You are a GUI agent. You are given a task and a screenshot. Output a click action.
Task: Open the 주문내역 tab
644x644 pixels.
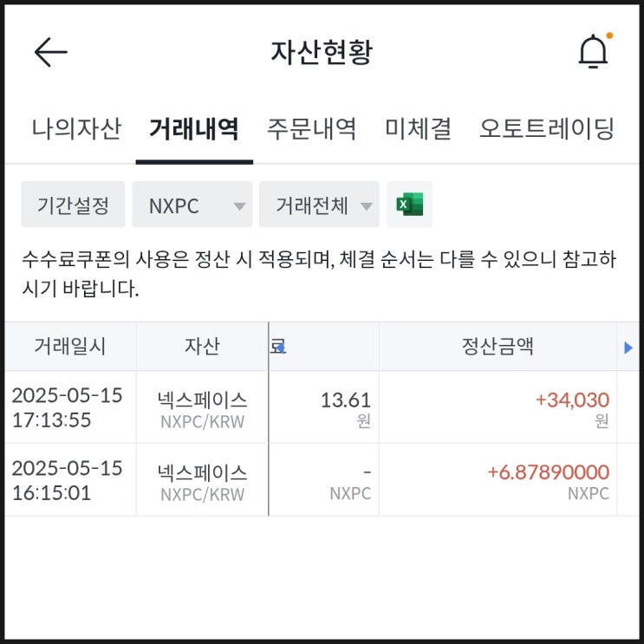click(312, 129)
